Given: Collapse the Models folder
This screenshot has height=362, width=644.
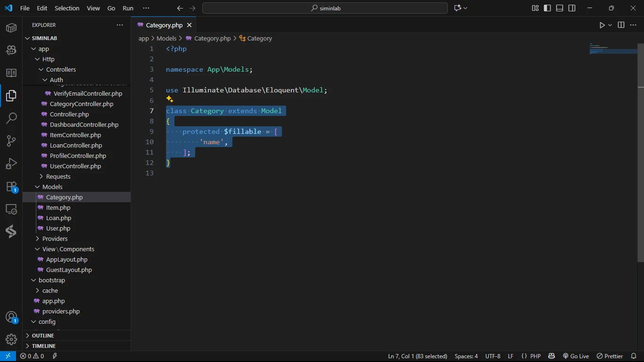Looking at the screenshot, I should 52,187.
